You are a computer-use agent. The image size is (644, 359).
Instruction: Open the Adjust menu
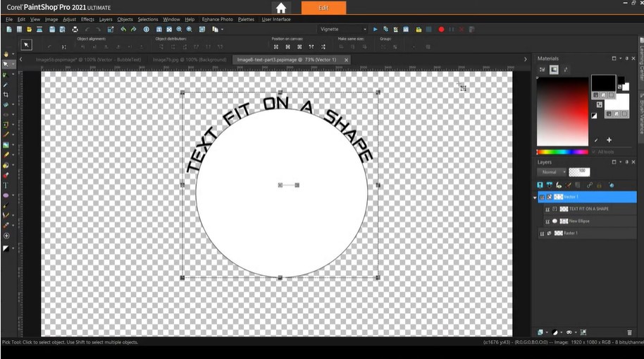click(69, 19)
